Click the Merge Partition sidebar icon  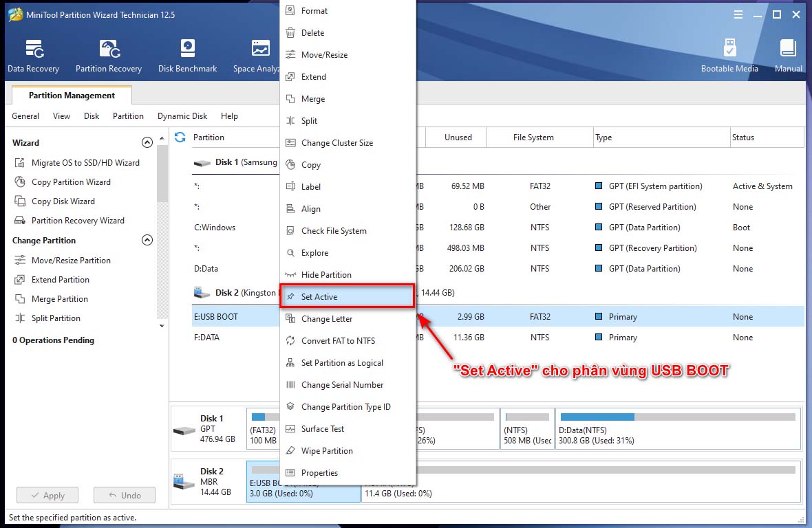(20, 299)
